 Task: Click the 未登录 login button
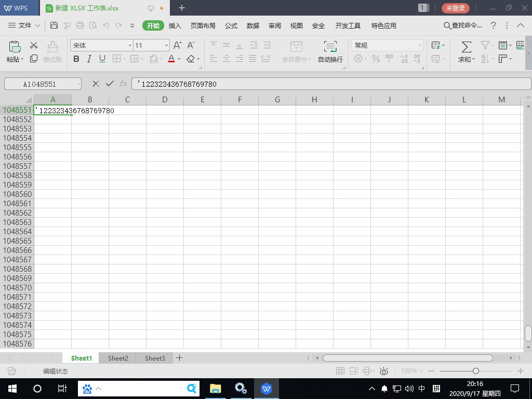click(456, 8)
